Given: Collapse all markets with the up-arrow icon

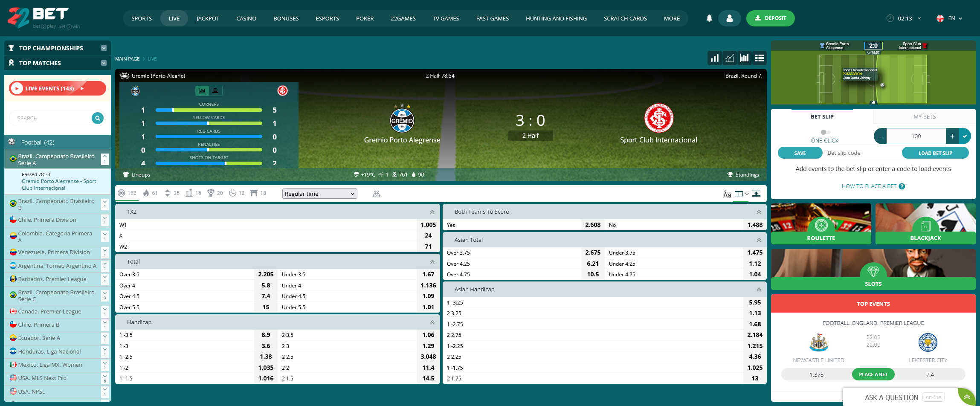Looking at the screenshot, I should pos(757,194).
